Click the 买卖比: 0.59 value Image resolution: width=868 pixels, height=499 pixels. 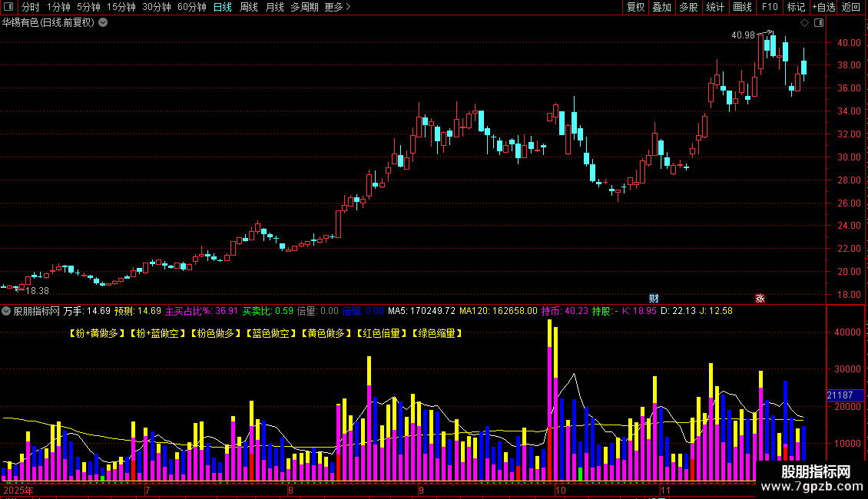tap(268, 311)
